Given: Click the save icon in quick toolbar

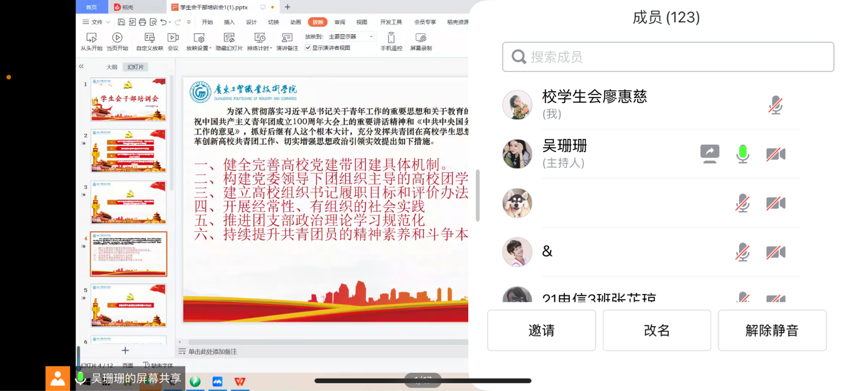Looking at the screenshot, I should point(121,22).
